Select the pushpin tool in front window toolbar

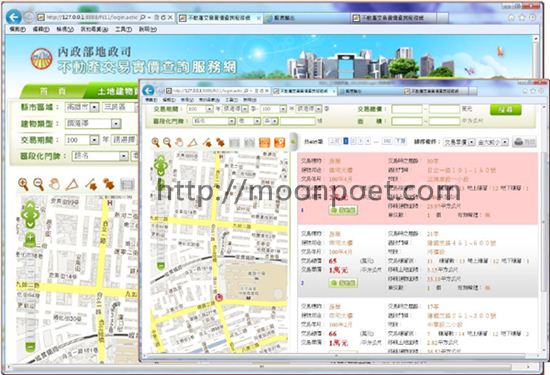point(220,142)
